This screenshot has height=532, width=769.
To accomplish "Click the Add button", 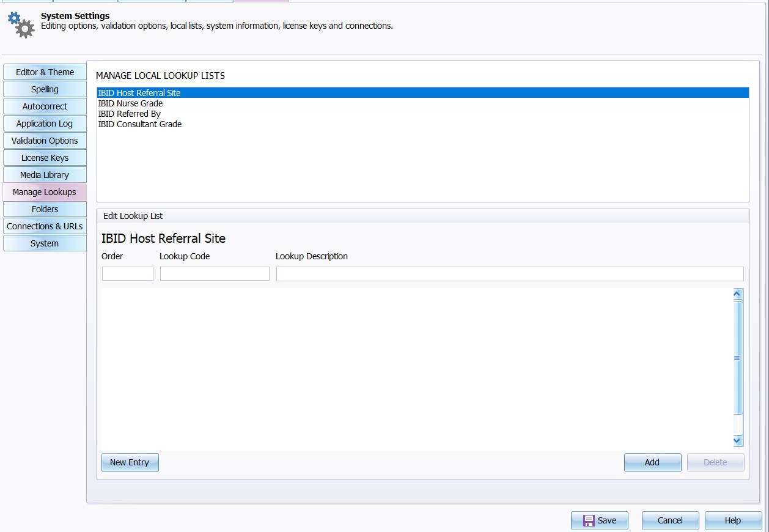I will tap(652, 462).
